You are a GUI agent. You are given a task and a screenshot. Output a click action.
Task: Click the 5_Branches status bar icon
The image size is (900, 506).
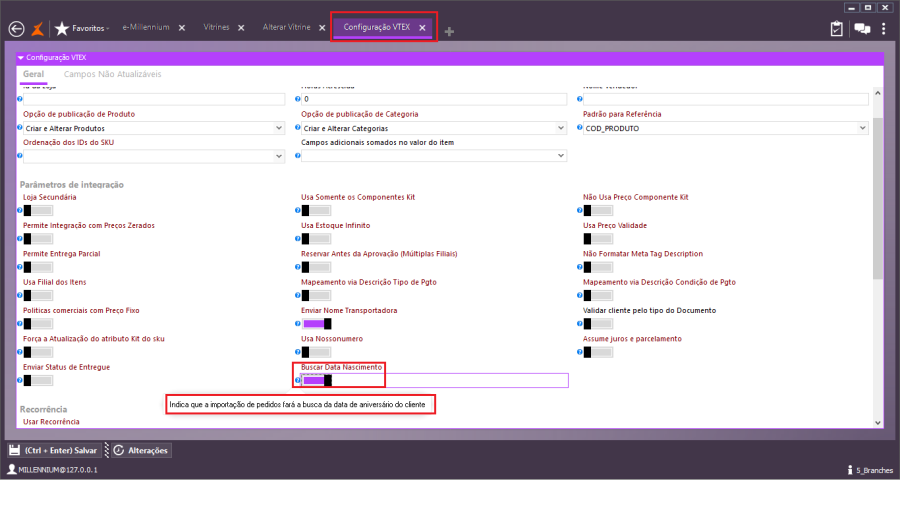click(850, 470)
